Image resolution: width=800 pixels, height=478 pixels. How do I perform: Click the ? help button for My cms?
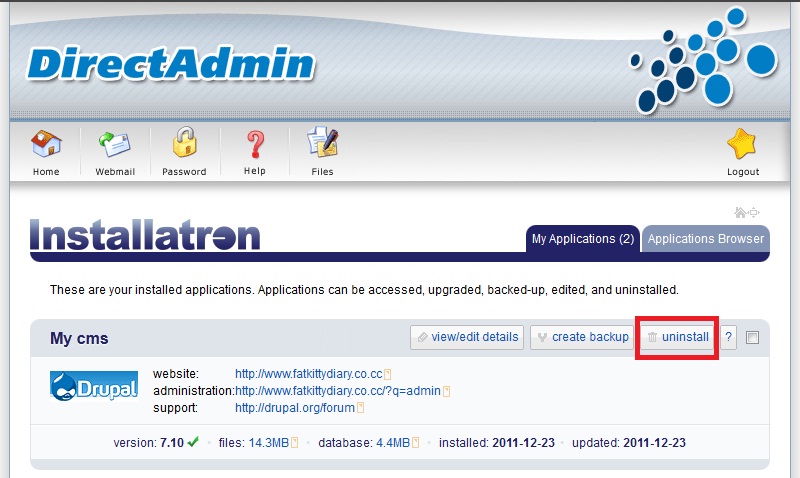pyautogui.click(x=729, y=337)
